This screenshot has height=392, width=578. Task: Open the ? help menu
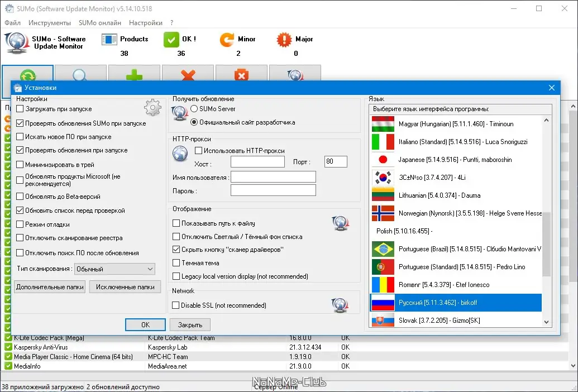pos(172,23)
